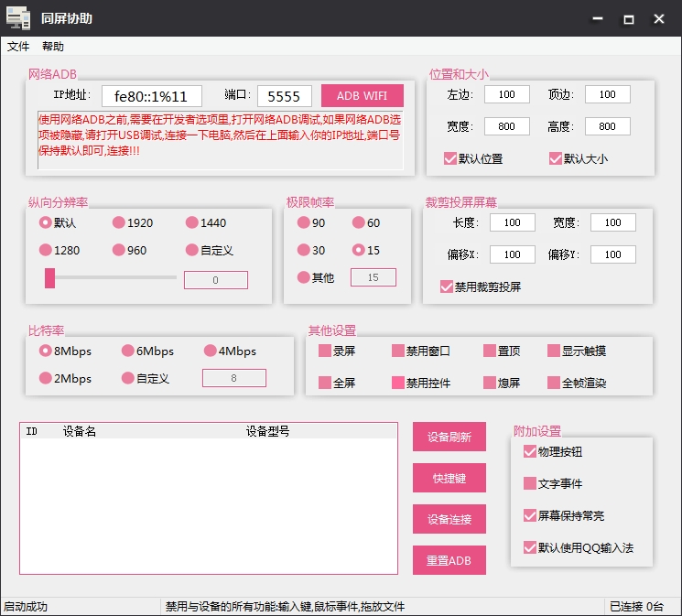Uncheck the 默认位置 checkbox

click(x=450, y=158)
